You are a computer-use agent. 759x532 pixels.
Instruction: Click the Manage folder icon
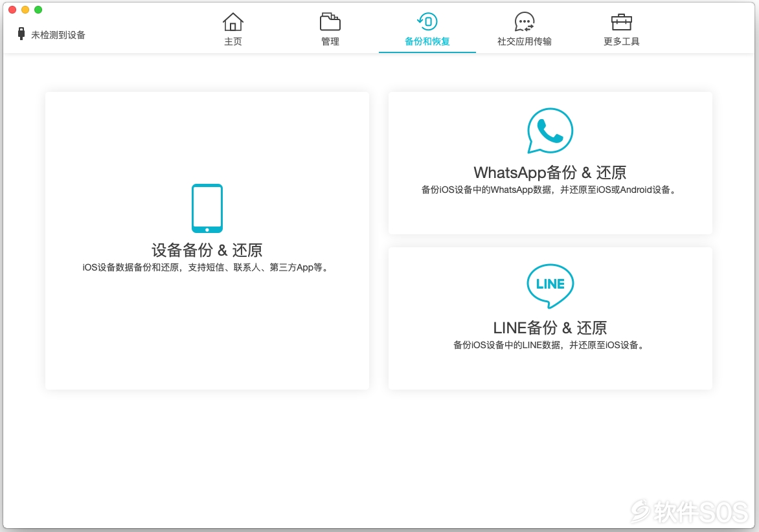pyautogui.click(x=330, y=22)
